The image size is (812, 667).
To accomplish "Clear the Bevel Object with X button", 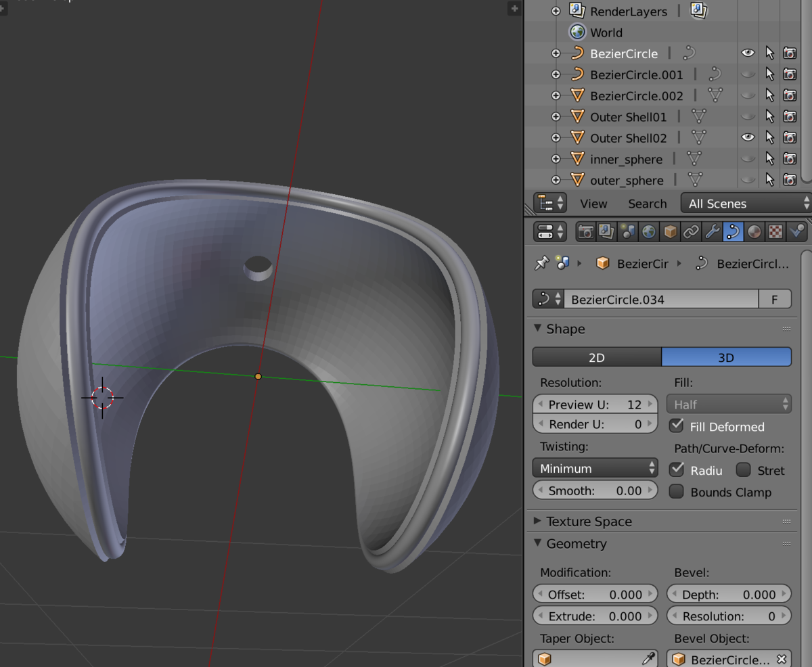I will click(x=782, y=659).
